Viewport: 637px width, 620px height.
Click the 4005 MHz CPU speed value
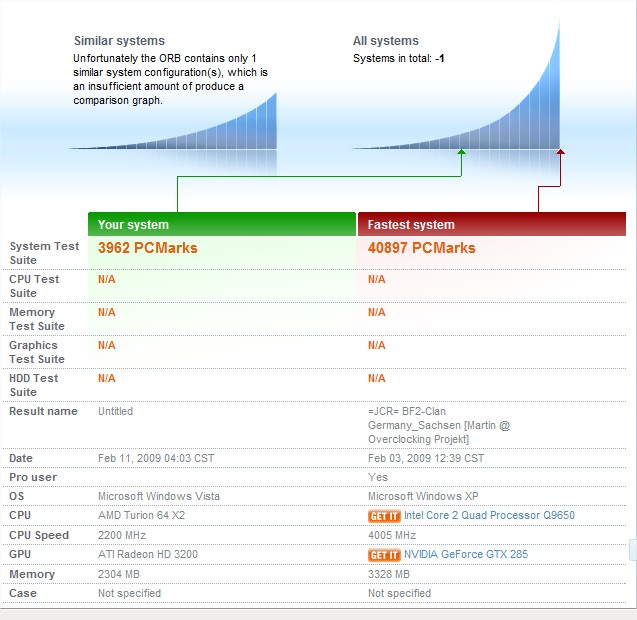coord(392,535)
